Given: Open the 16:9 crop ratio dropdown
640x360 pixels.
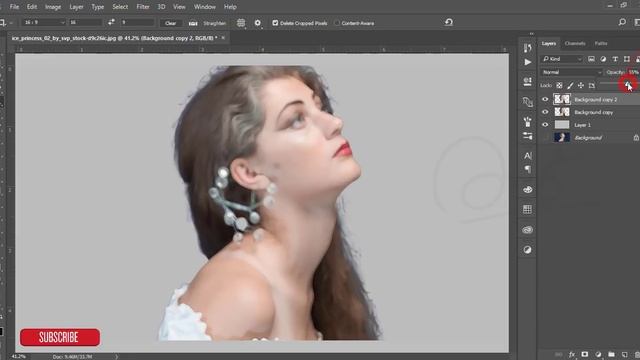Looking at the screenshot, I should click(43, 22).
